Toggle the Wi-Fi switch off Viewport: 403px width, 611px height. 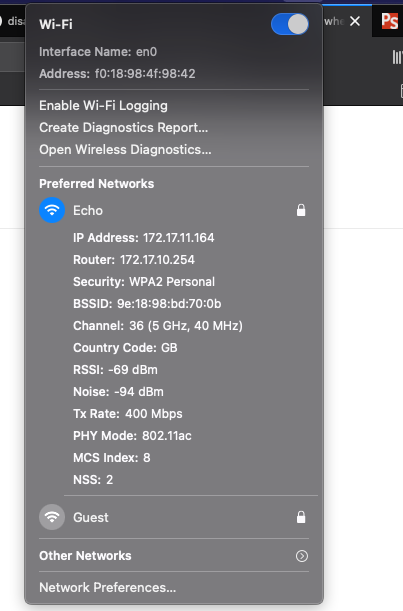click(x=290, y=24)
